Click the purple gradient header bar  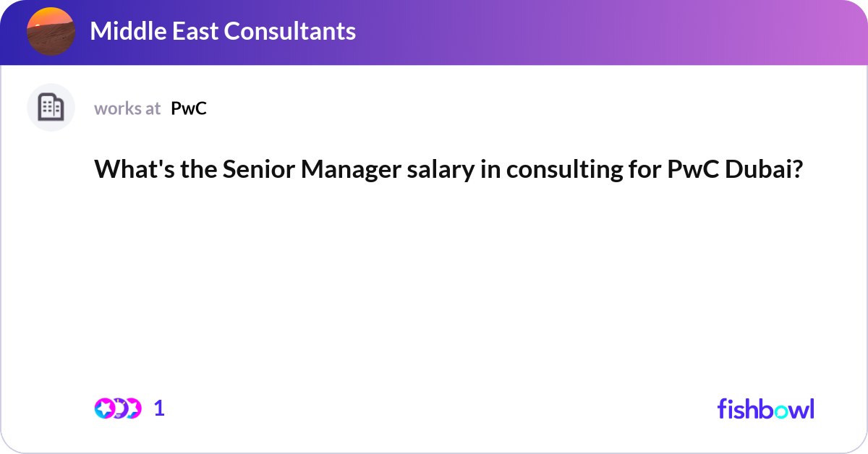point(434,33)
